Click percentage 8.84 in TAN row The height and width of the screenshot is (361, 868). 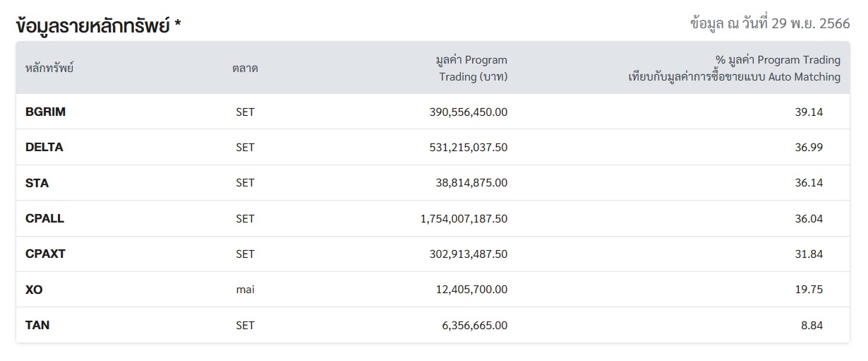(x=812, y=325)
